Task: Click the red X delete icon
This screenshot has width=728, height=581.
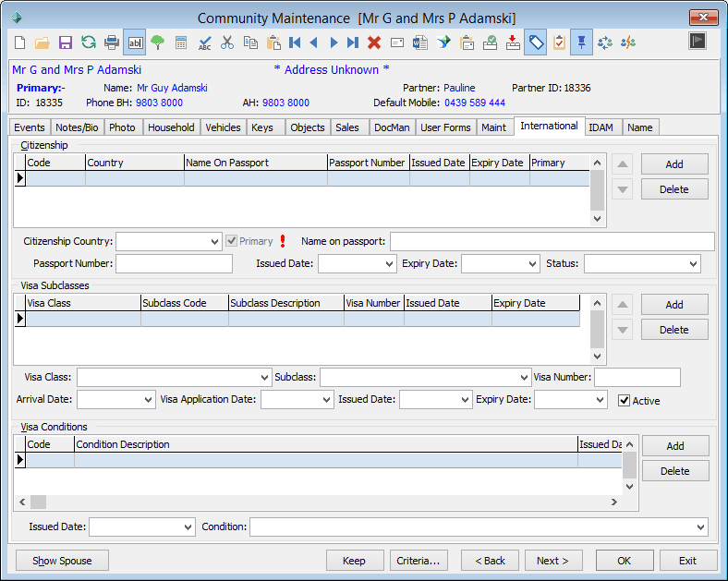Action: (x=374, y=42)
